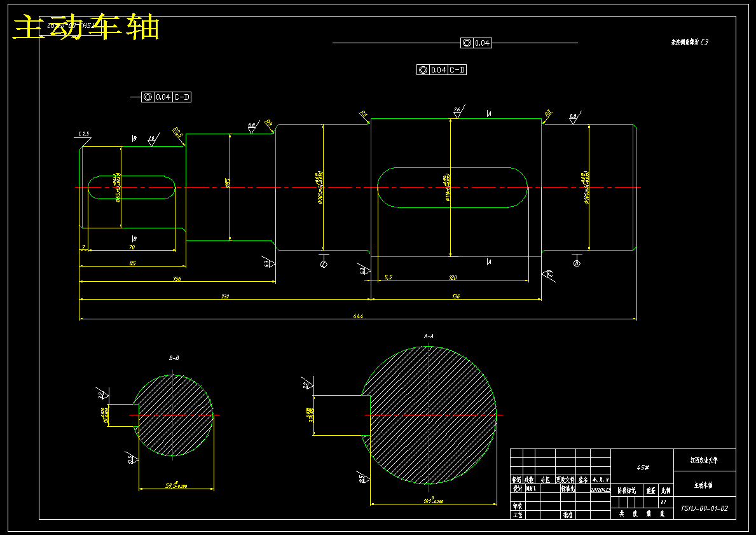Screen dimensions: 756x535
Task: Click the hatched B-B cross-section circle
Action: pyautogui.click(x=174, y=415)
